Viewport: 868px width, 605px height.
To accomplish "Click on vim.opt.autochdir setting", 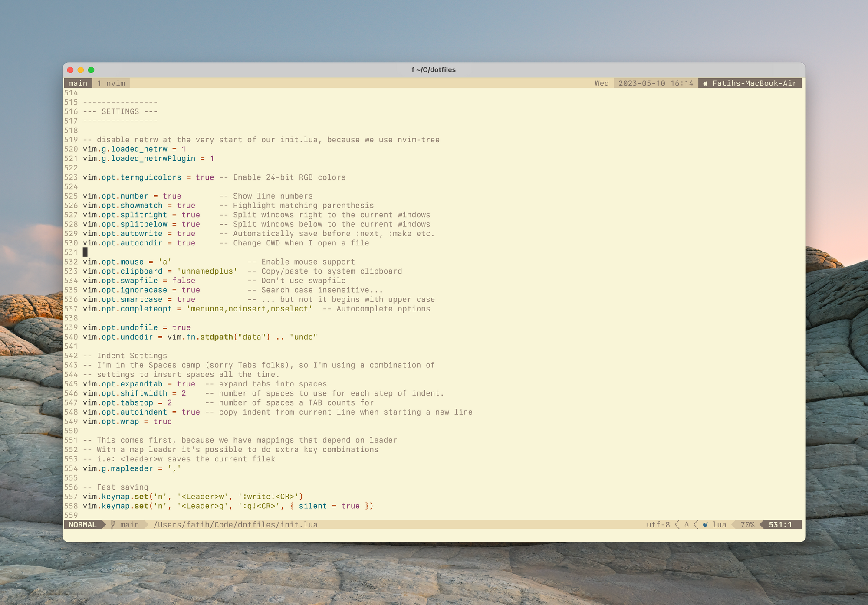I will pyautogui.click(x=139, y=243).
